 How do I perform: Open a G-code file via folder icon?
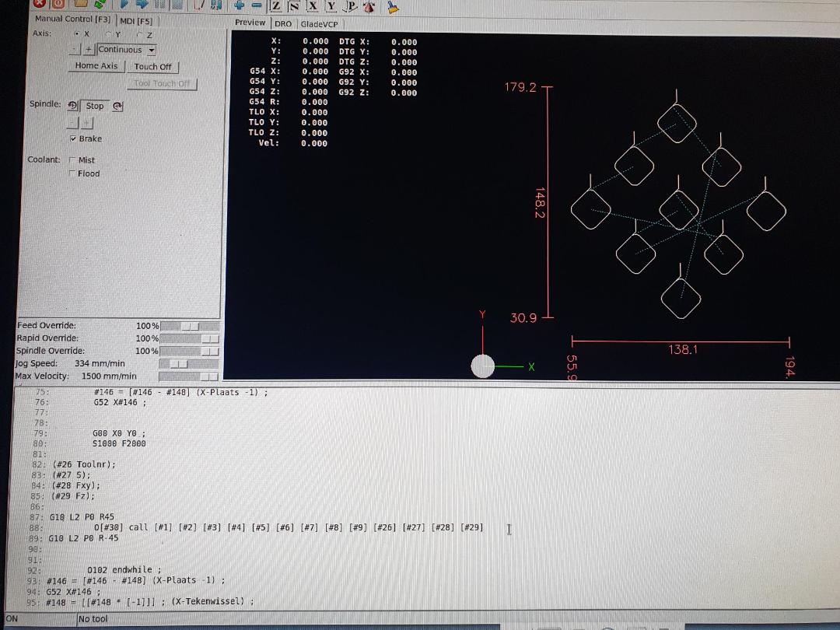click(80, 3)
